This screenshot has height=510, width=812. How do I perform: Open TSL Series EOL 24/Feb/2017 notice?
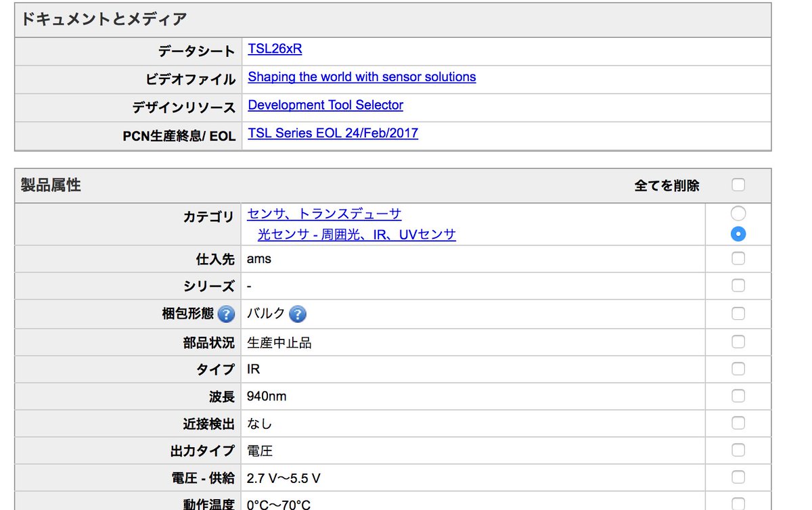click(x=333, y=133)
